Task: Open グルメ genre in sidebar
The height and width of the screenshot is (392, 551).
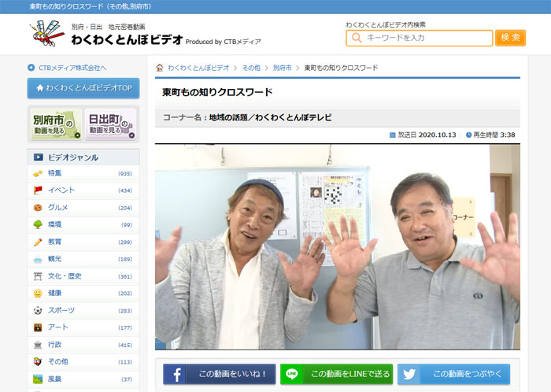Action: point(83,208)
